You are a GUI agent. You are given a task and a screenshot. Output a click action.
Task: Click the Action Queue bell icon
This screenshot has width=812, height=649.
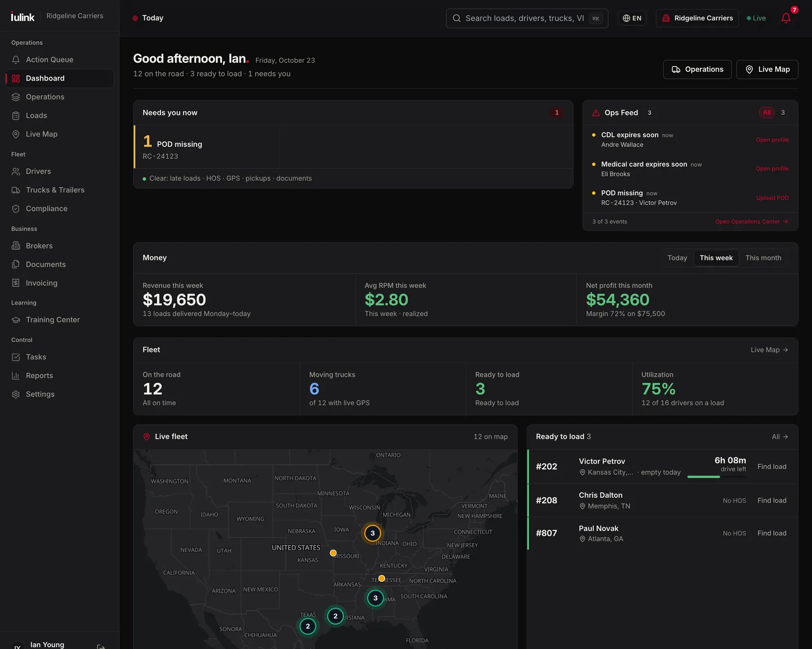(x=16, y=60)
